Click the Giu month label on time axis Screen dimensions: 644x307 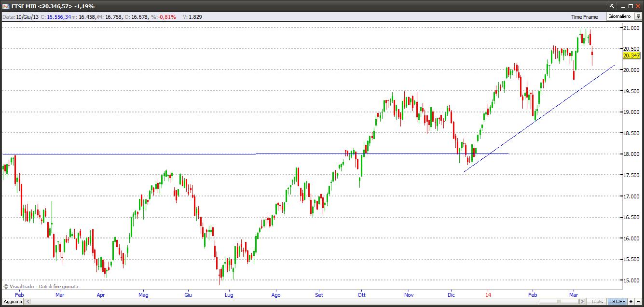pos(188,294)
